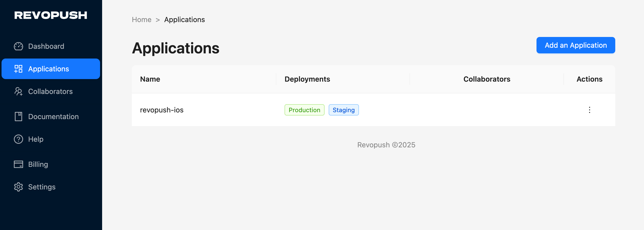This screenshot has height=230, width=644.
Task: Click the Collaborators people icon
Action: [18, 91]
